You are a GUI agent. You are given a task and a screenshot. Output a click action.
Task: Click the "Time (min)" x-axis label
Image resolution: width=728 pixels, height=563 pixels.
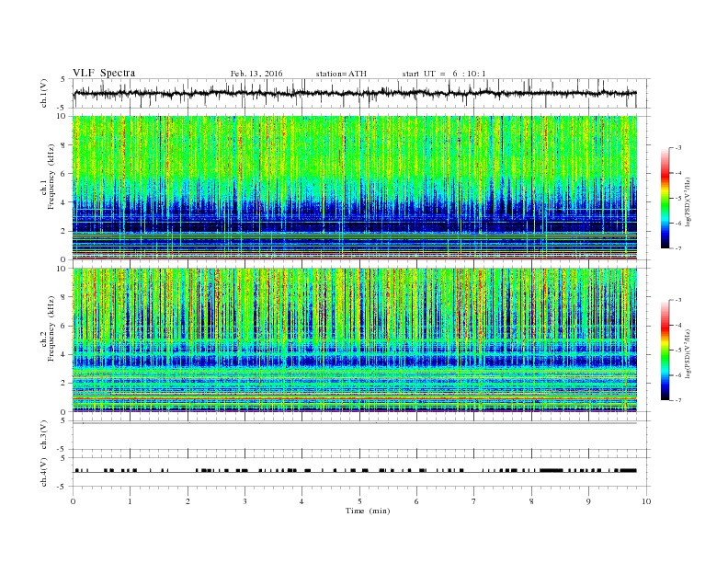pos(368,511)
